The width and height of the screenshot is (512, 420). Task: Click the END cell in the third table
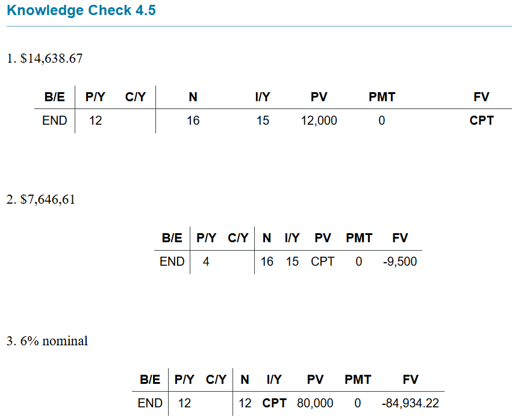click(x=150, y=403)
